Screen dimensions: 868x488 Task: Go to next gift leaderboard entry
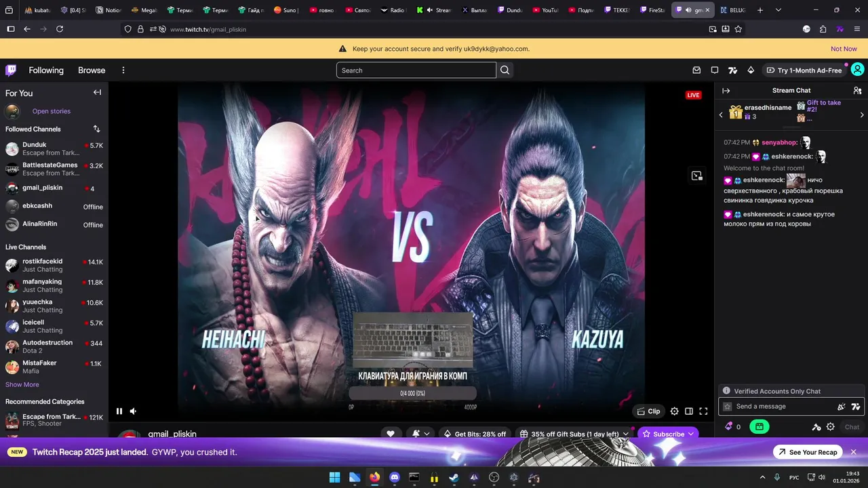862,115
